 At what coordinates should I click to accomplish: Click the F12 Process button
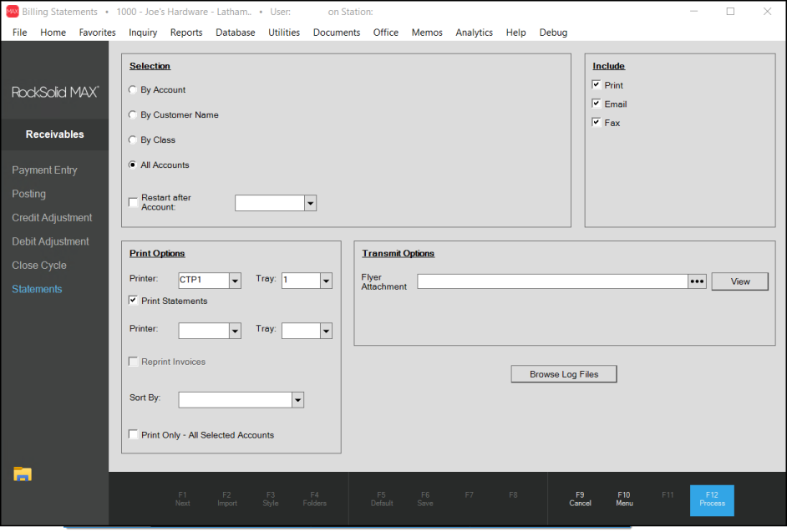click(712, 500)
